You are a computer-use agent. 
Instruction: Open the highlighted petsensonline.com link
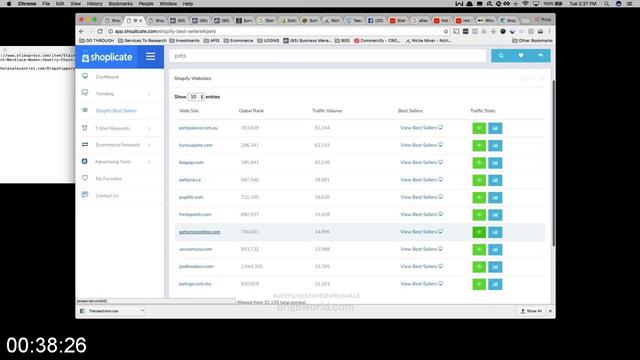(200, 232)
